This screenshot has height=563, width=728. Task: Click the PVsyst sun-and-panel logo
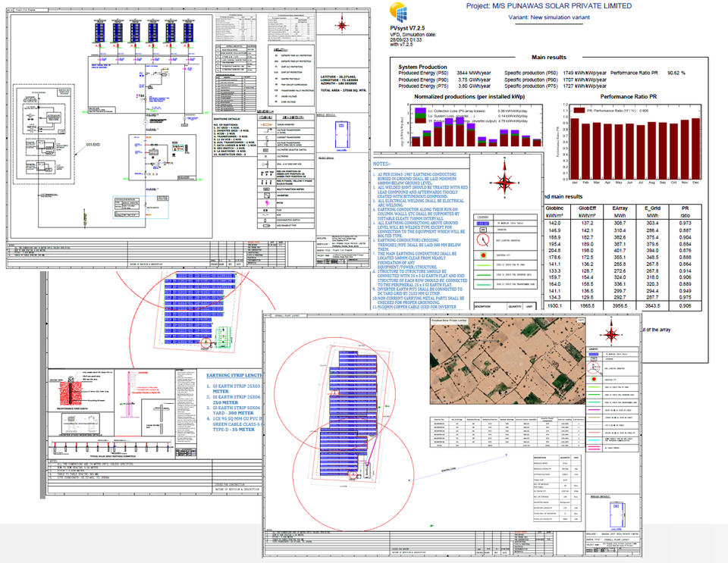tap(399, 13)
